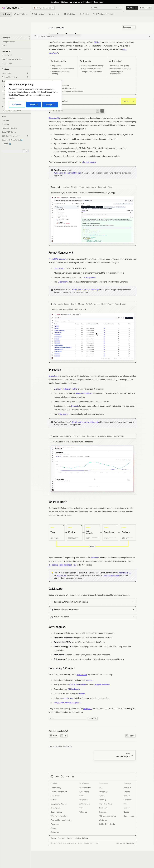
Task: Open Changelog link in footer Resources
Action: coord(103,792)
